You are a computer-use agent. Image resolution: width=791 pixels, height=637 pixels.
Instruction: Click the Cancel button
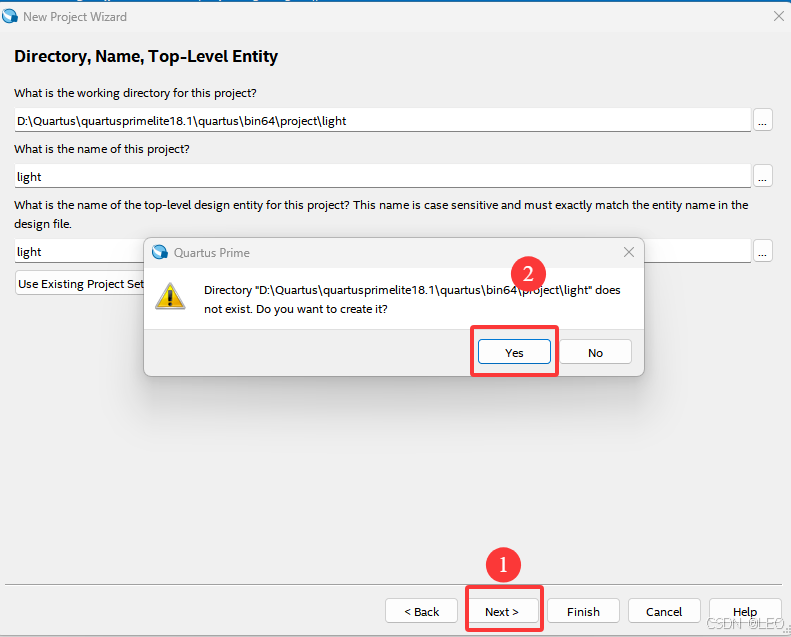click(x=664, y=611)
